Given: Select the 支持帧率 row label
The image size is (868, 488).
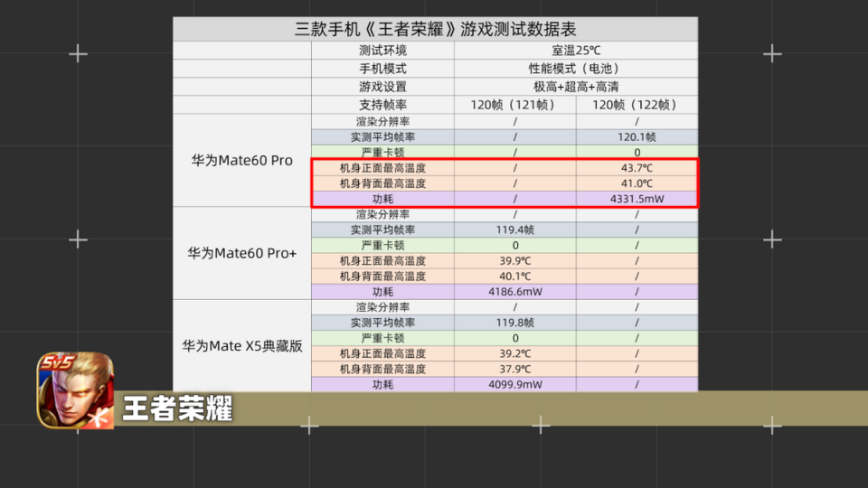Looking at the screenshot, I should click(382, 105).
